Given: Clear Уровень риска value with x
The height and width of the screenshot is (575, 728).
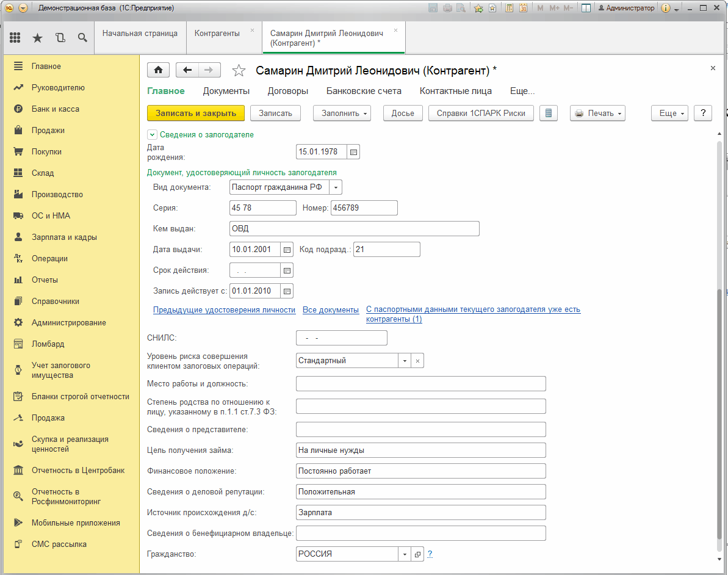Looking at the screenshot, I should (x=417, y=361).
